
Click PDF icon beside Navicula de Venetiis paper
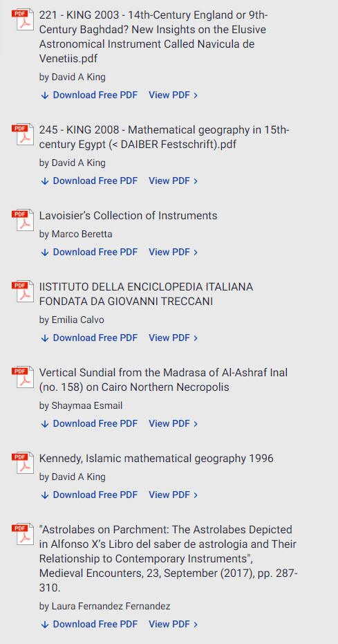23,19
